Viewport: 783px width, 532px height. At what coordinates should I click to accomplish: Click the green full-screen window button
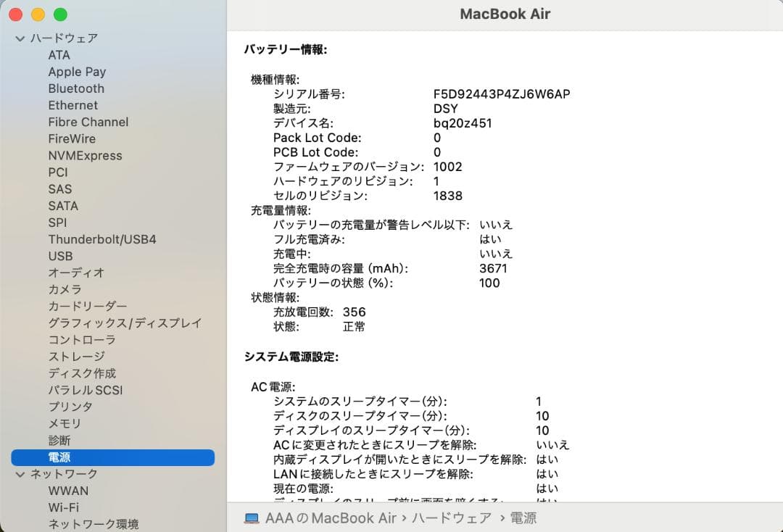coord(61,14)
